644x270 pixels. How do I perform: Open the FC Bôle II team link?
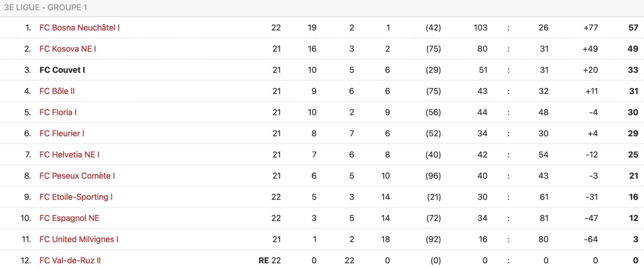coord(57,91)
